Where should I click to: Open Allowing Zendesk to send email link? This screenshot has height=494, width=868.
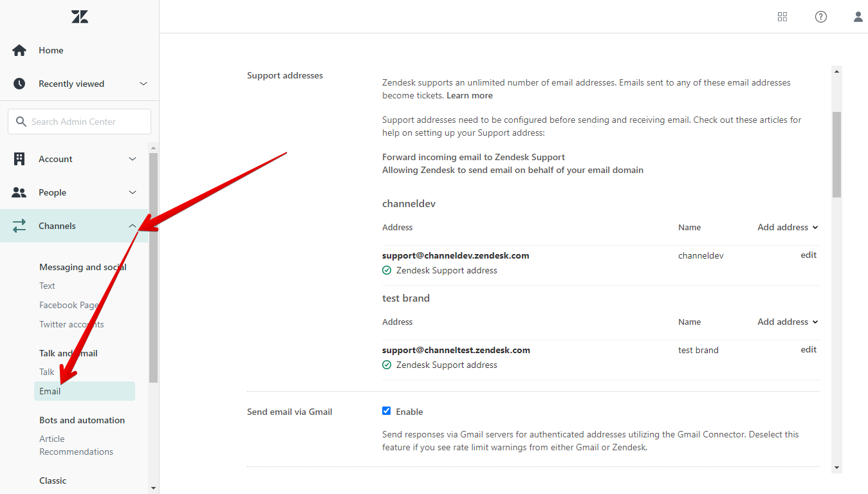coord(513,170)
